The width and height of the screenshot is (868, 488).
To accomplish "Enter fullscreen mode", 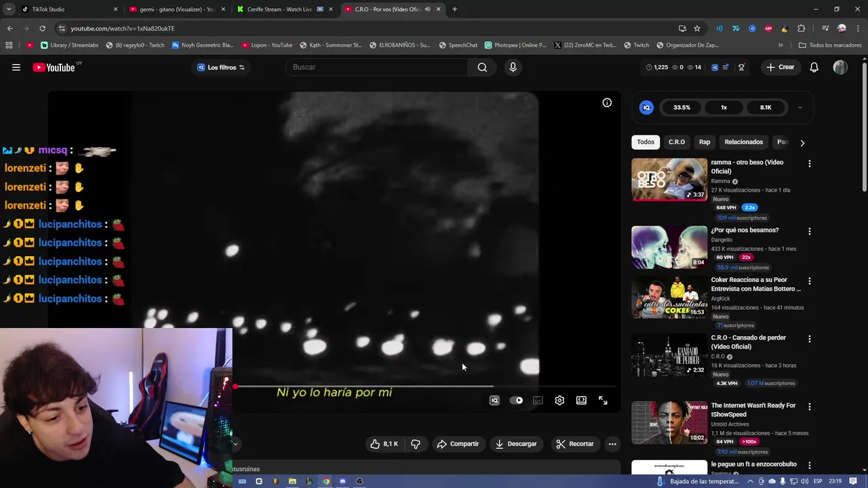I will [x=603, y=401].
